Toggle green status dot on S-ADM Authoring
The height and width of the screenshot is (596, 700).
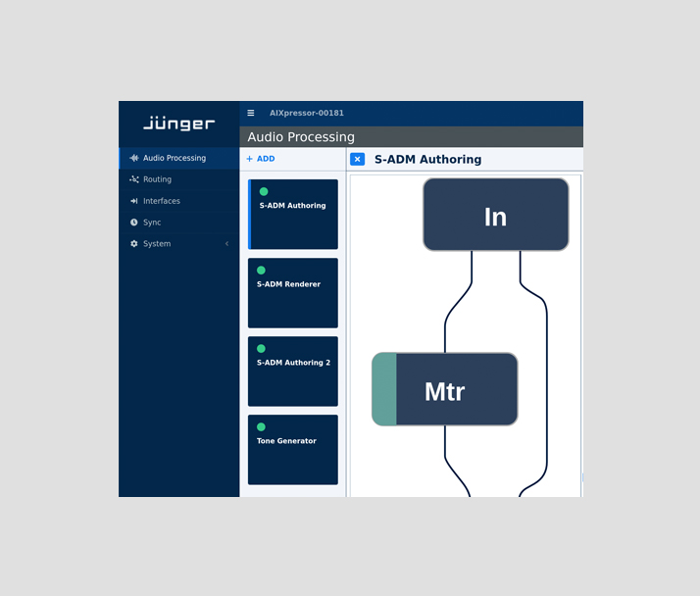pos(264,192)
